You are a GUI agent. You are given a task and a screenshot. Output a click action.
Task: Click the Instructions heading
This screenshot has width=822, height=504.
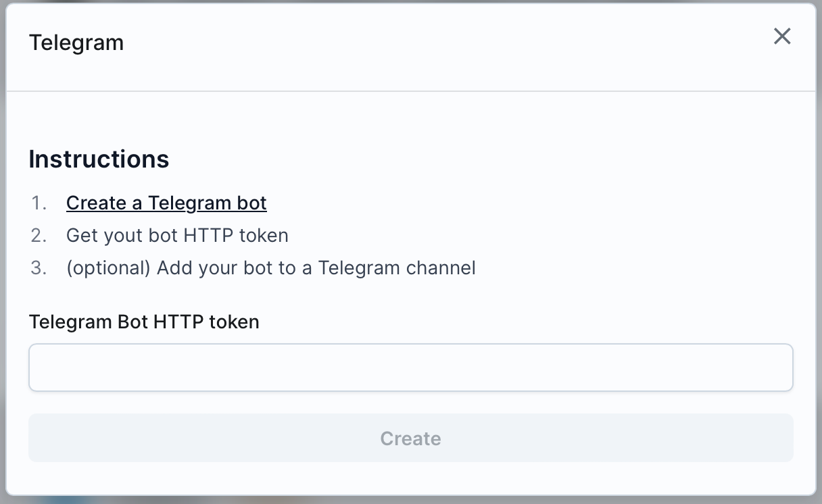(99, 159)
